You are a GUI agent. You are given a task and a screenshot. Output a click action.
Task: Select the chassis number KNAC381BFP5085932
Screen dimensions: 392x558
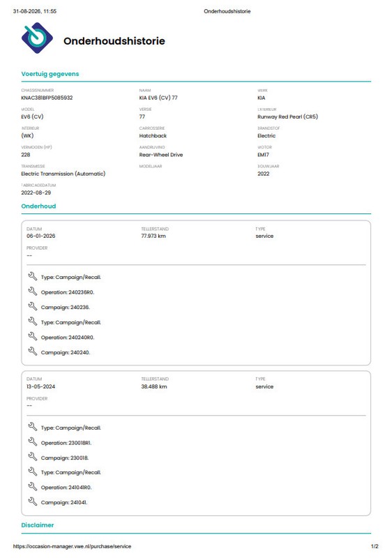coord(47,98)
